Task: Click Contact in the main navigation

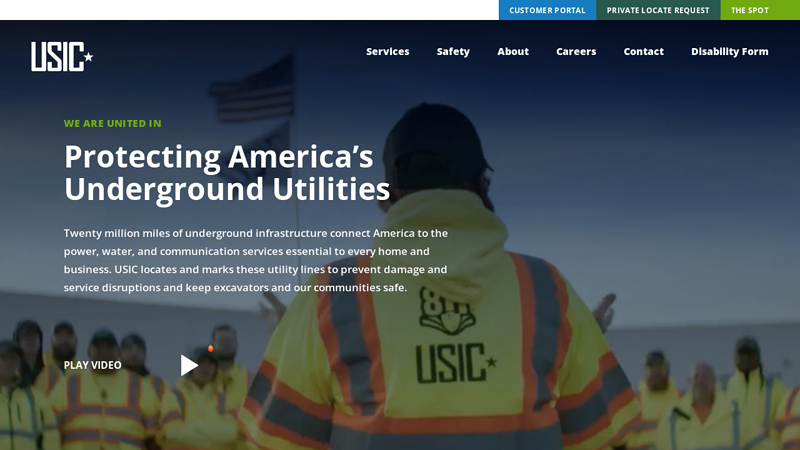Action: tap(643, 52)
